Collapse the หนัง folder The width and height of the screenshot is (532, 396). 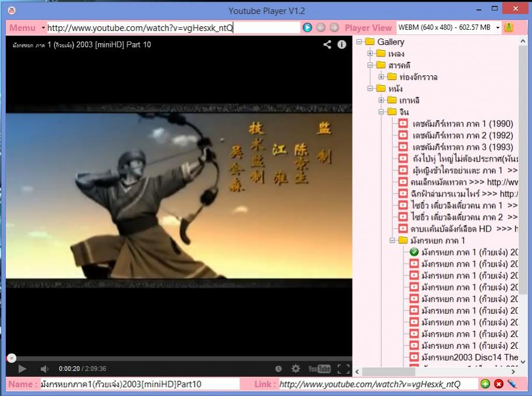[x=370, y=89]
